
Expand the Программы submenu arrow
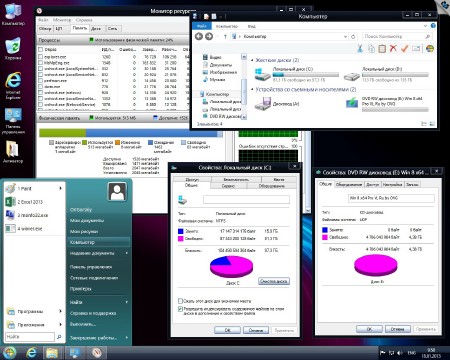click(x=60, y=311)
